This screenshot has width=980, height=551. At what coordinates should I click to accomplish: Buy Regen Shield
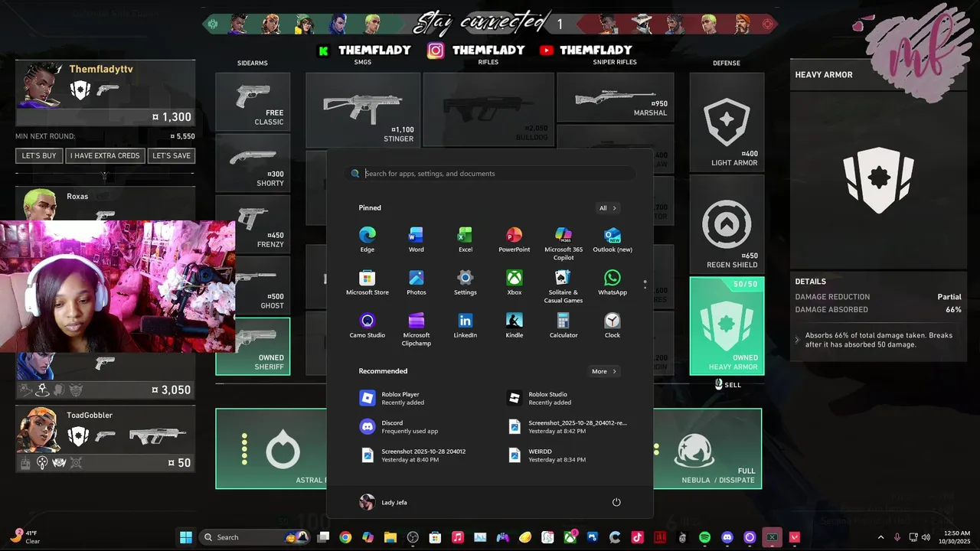pyautogui.click(x=727, y=223)
